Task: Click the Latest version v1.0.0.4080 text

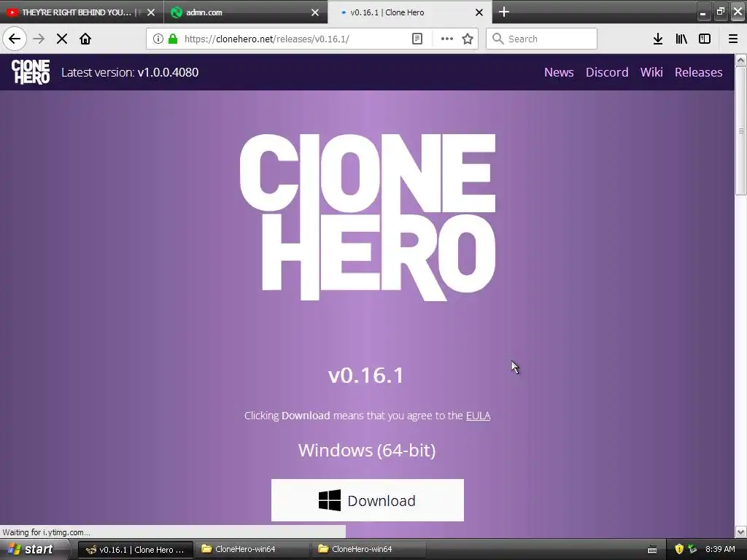Action: 130,72
